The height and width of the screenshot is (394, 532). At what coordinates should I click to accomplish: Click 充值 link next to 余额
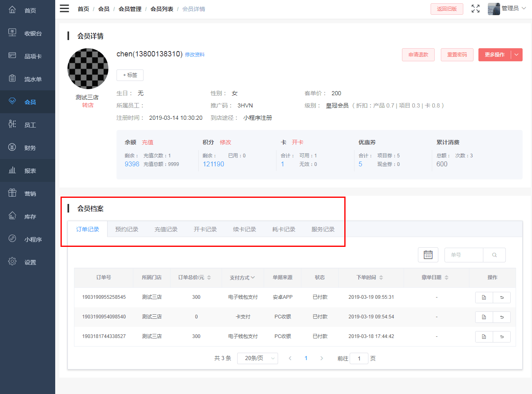(x=148, y=142)
